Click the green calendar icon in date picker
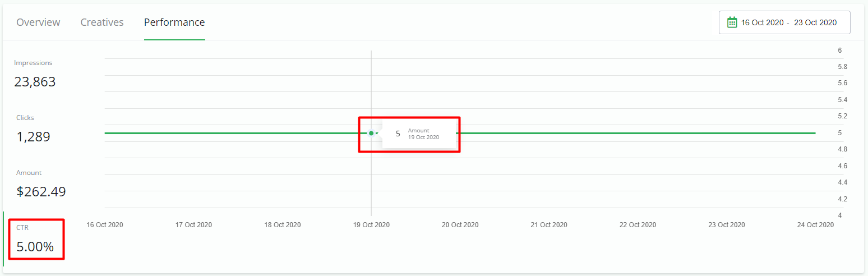The image size is (868, 276). pos(732,22)
